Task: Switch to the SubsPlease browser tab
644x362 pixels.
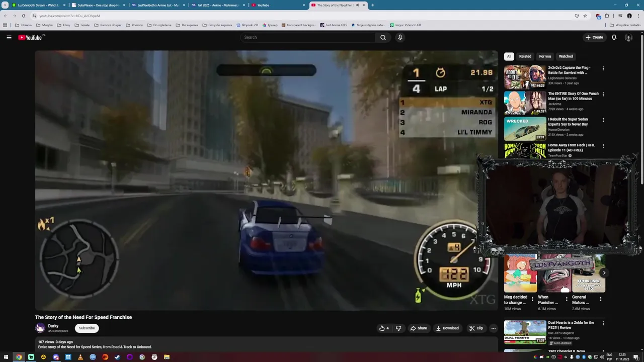Action: (98, 5)
